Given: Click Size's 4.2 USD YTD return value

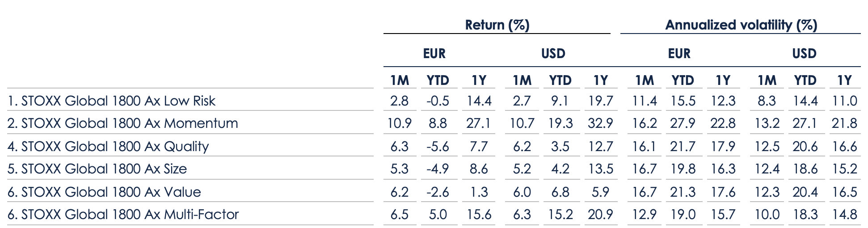Looking at the screenshot, I should click(x=560, y=169).
